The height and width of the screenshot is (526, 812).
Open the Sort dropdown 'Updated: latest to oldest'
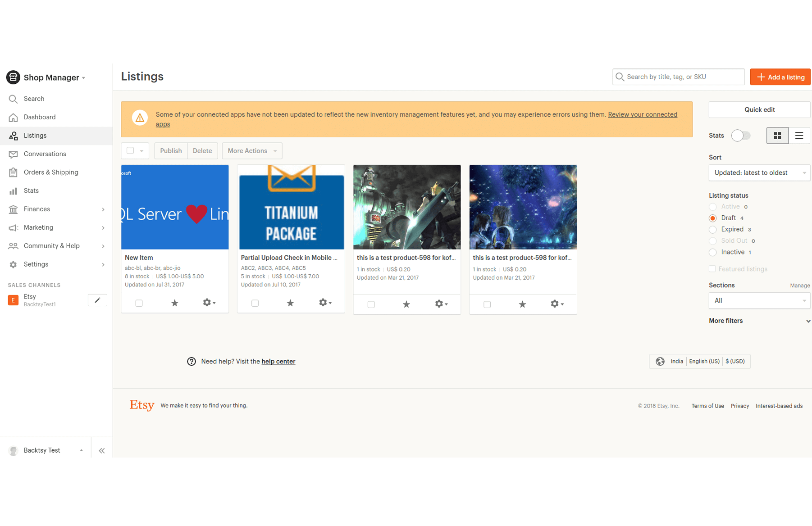coord(759,173)
